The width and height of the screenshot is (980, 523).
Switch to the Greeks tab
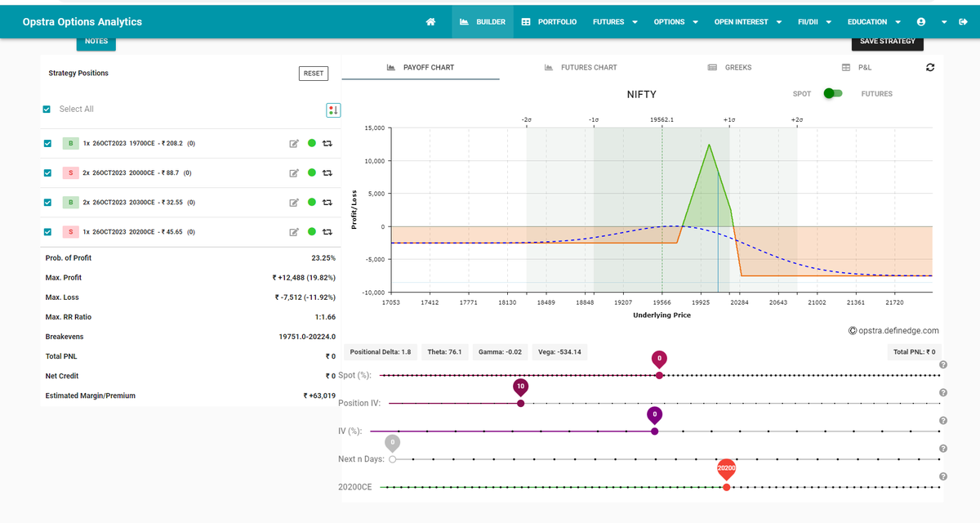729,68
